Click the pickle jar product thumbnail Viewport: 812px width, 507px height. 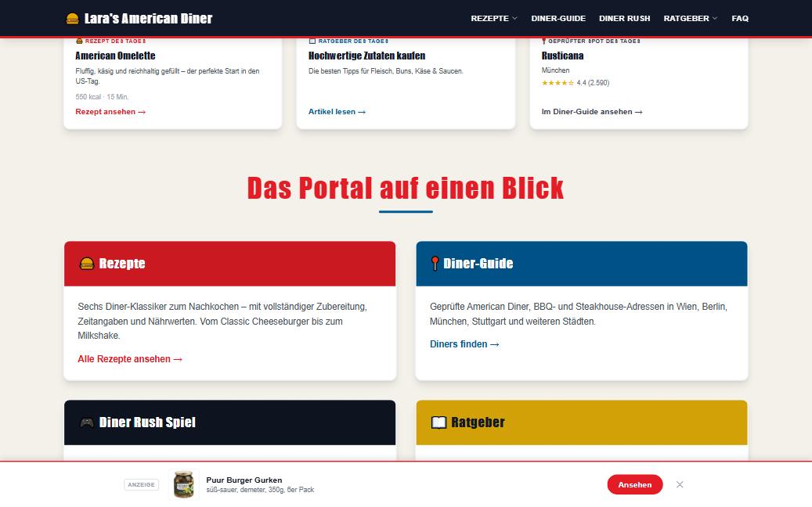[x=184, y=485]
